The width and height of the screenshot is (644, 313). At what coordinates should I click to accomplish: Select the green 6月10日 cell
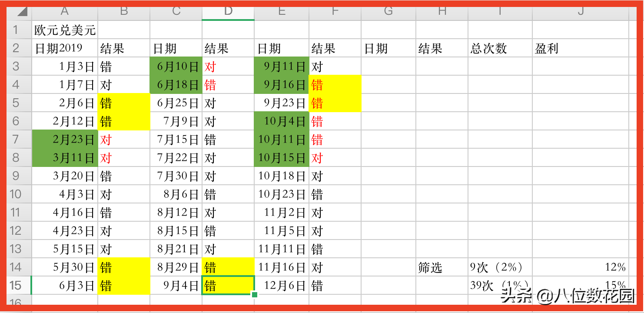click(176, 67)
